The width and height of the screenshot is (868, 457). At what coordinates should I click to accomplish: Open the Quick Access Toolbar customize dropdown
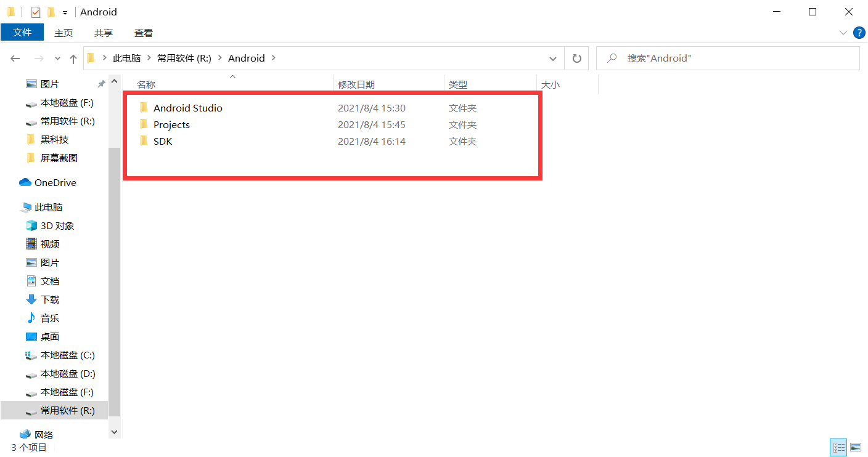tap(65, 12)
